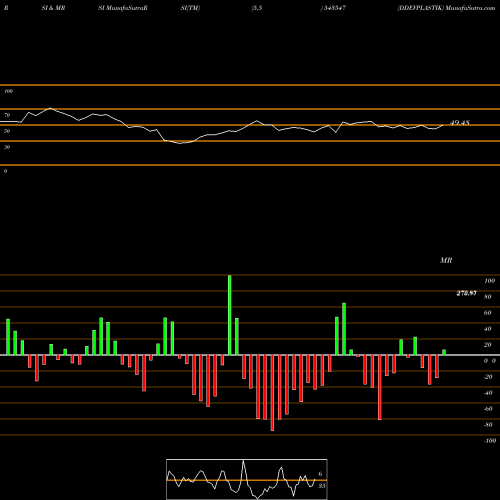Screen dimensions: 500x500
Task: Click the 'SI & MR' header label
Action: pos(53,8)
